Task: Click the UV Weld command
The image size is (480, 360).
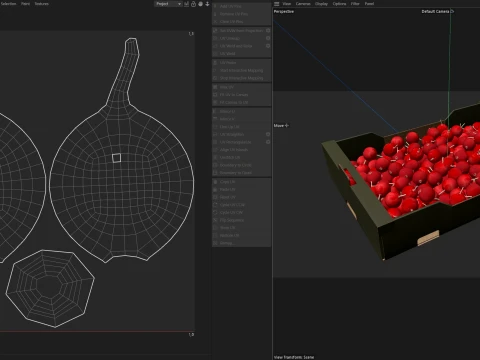Action: [241, 54]
